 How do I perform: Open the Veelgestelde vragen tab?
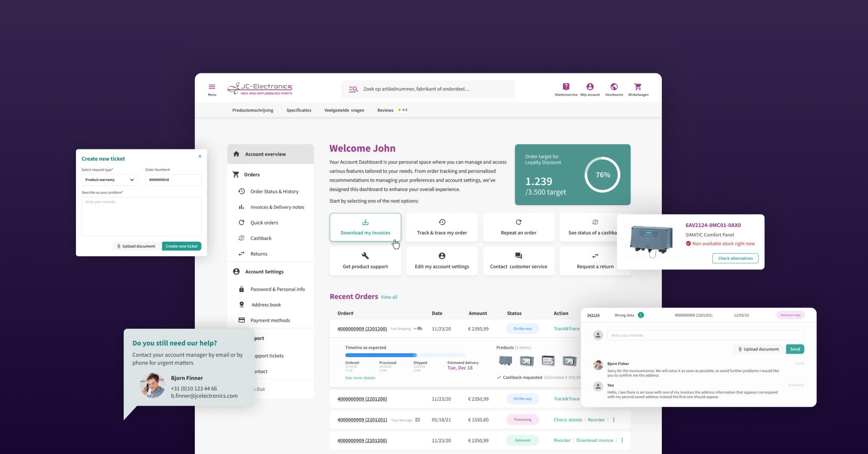(344, 110)
